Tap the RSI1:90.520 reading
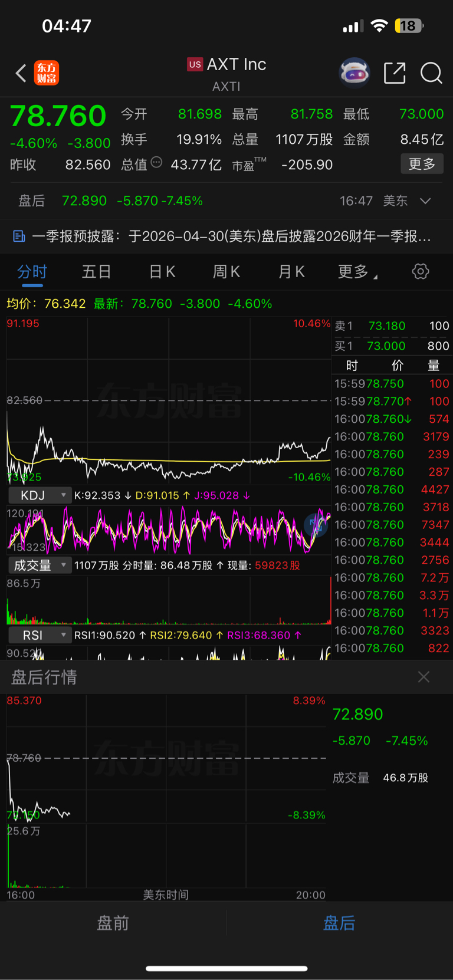453x980 pixels. coord(110,636)
